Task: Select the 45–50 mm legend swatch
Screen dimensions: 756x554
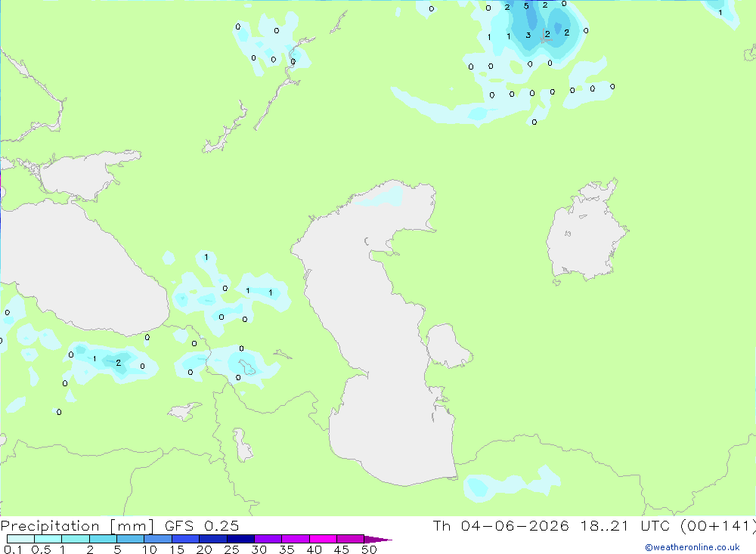Action: (351, 539)
